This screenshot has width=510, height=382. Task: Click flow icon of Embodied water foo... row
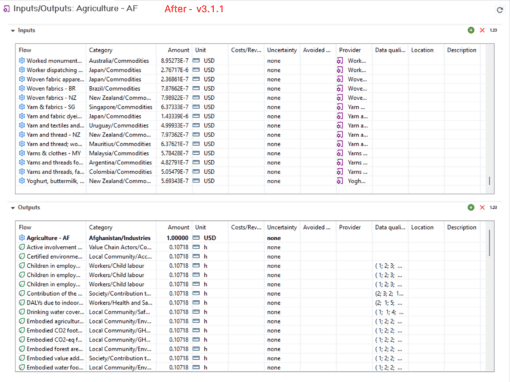click(x=22, y=367)
